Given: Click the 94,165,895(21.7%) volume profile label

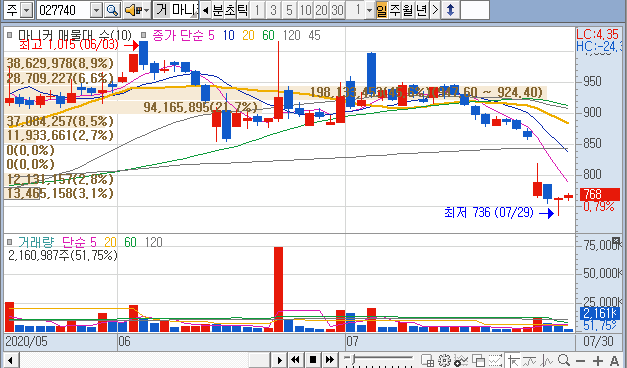Looking at the screenshot, I should tap(200, 107).
